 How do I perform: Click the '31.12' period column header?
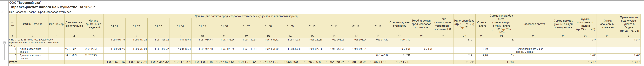[378, 26]
